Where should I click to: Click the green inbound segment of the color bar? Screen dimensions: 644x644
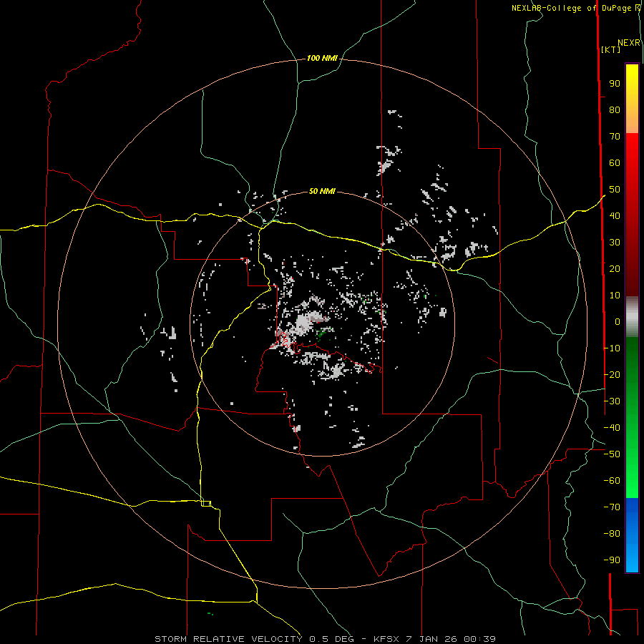(632, 418)
